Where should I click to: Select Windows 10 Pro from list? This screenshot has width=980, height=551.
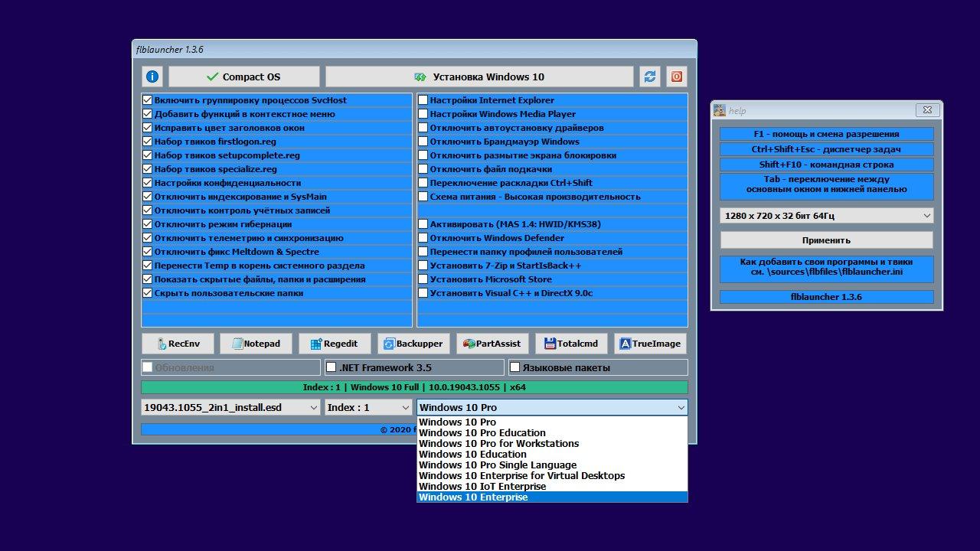(x=552, y=422)
